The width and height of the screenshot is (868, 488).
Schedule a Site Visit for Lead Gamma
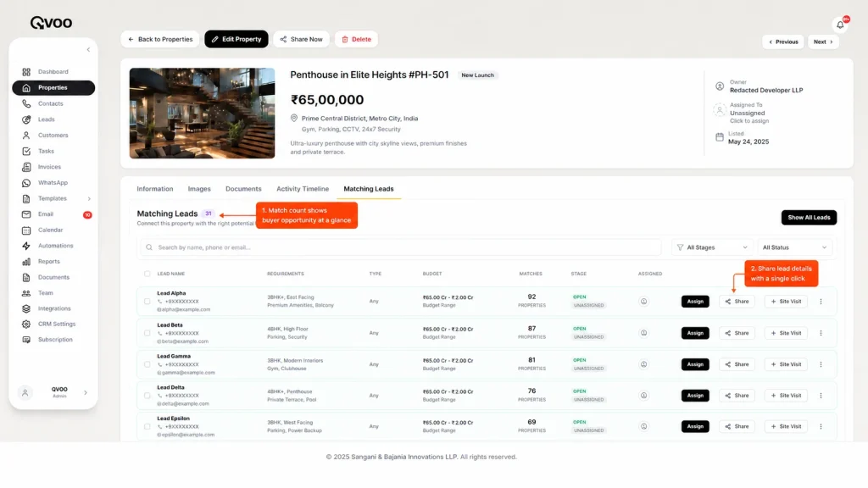[786, 364]
